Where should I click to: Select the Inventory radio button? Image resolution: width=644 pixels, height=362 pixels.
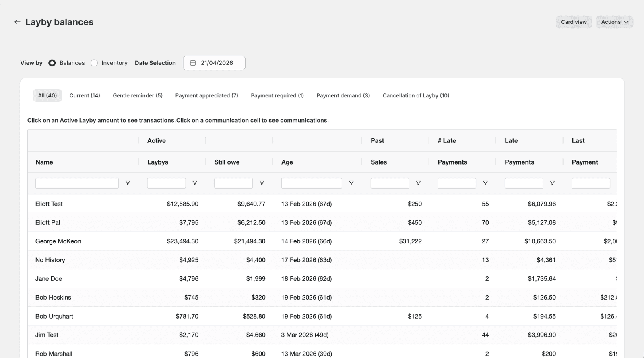pos(94,63)
